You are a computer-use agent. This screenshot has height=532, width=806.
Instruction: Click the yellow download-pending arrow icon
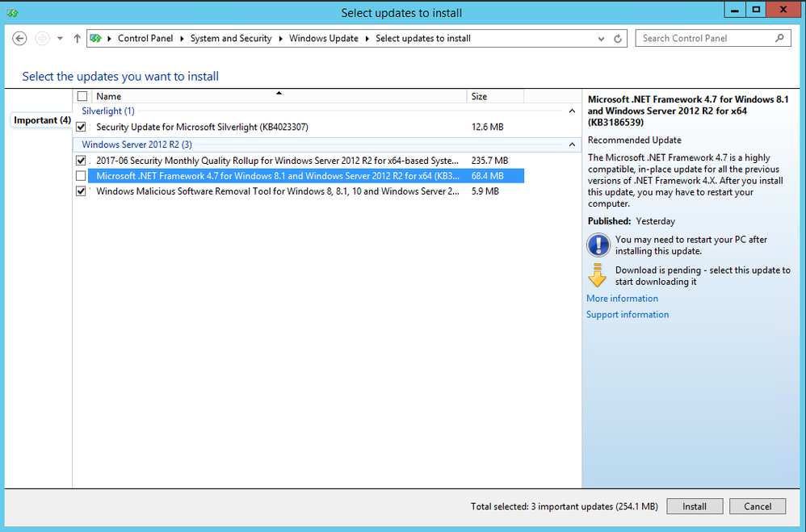click(598, 275)
